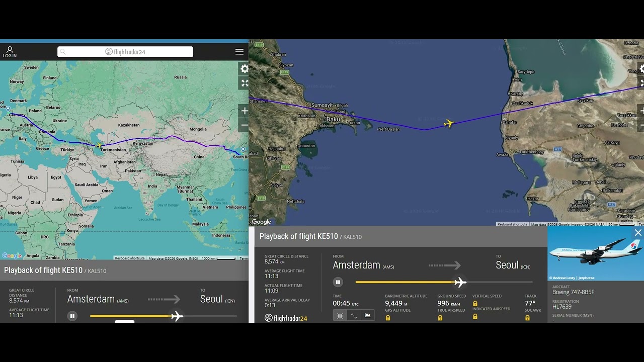The height and width of the screenshot is (362, 644).
Task: Toggle fullscreen on the left map
Action: pos(245,83)
